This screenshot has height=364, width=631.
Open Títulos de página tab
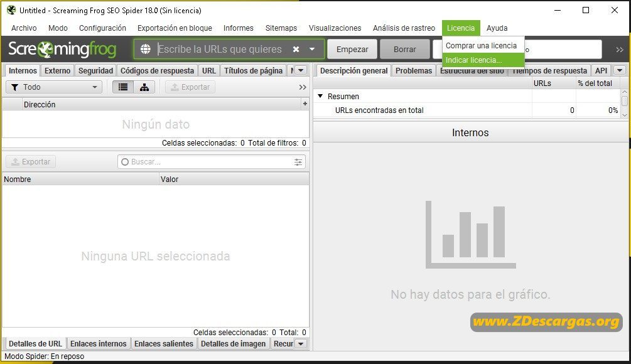[x=253, y=70]
